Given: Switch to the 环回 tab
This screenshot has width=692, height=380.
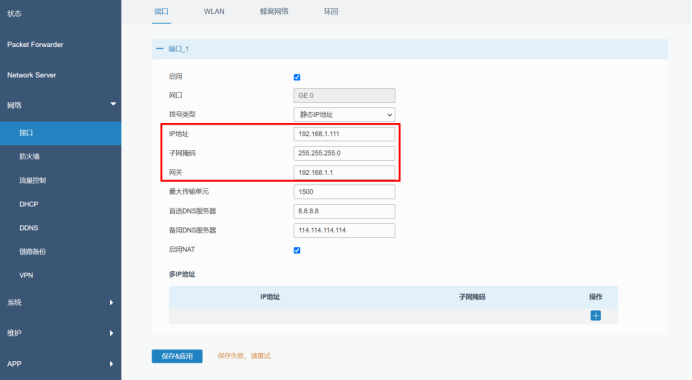Looking at the screenshot, I should tap(331, 11).
